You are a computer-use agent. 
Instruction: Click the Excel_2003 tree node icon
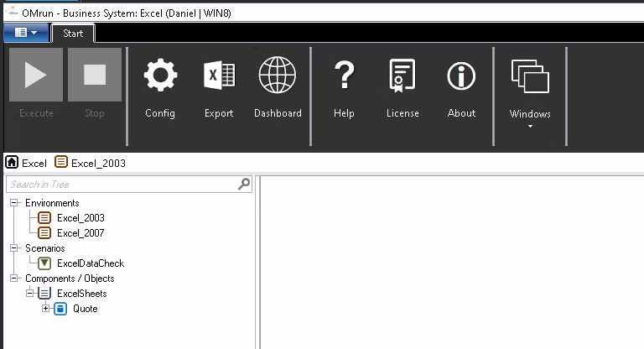44,218
